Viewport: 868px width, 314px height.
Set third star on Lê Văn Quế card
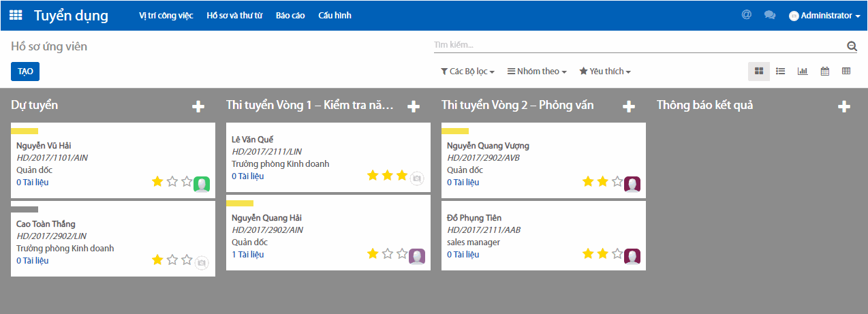tap(402, 175)
